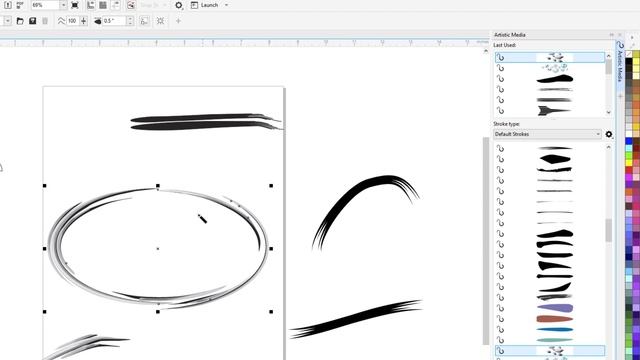Open the Stroke type Default Strokes dropdown
Screen dimensions: 640x360
[547, 134]
